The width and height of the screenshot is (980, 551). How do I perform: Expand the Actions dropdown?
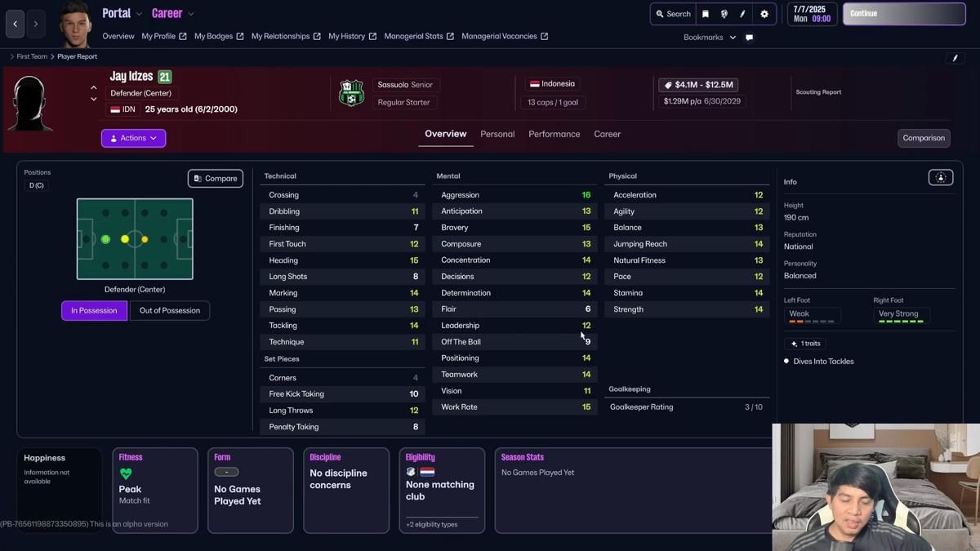tap(133, 138)
